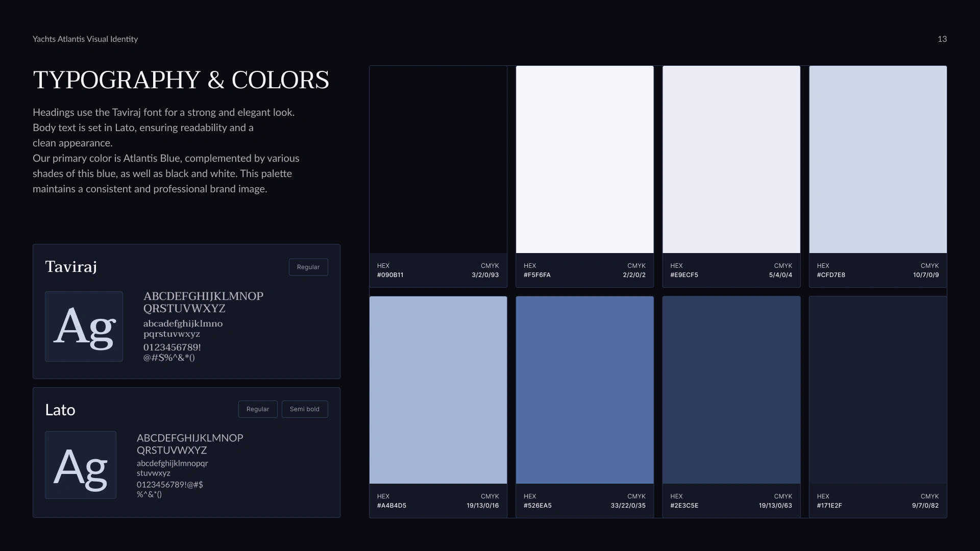Click CMYK value 5/4/0/4
This screenshot has width=980, height=551.
click(780, 275)
